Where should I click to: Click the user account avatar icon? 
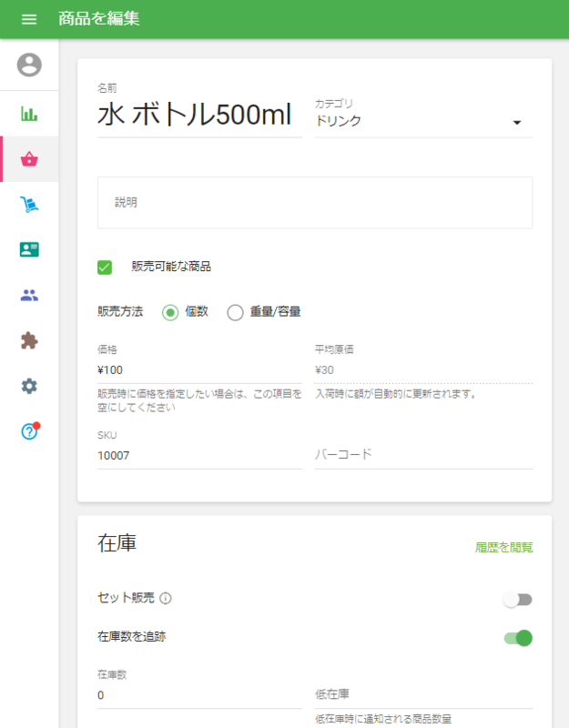pos(29,65)
